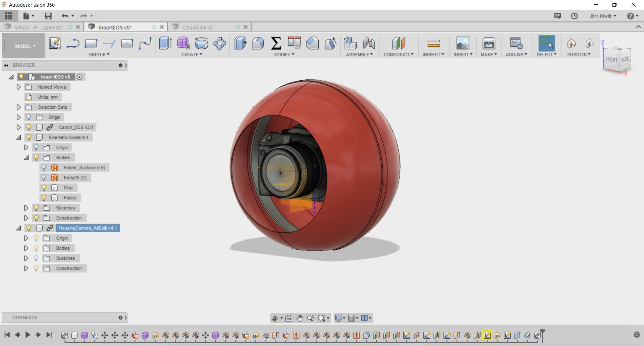This screenshot has height=346, width=644.
Task: Select the Extrude tool
Action: (x=165, y=43)
